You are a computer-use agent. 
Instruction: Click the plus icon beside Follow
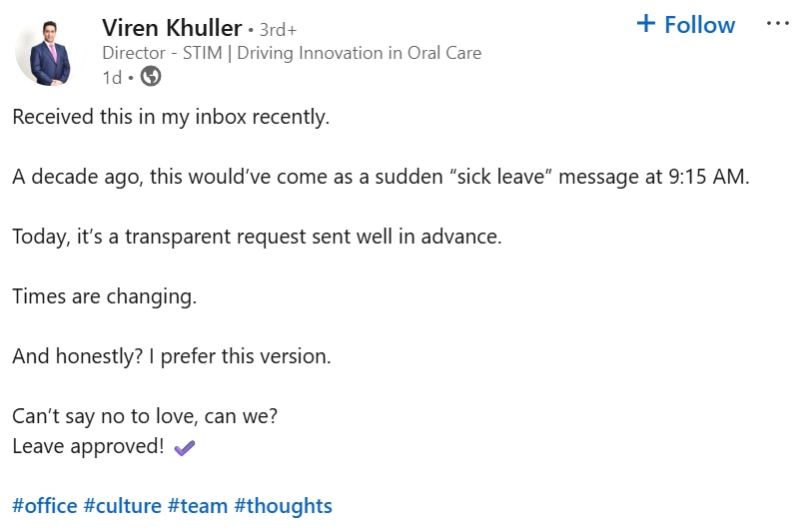[646, 24]
